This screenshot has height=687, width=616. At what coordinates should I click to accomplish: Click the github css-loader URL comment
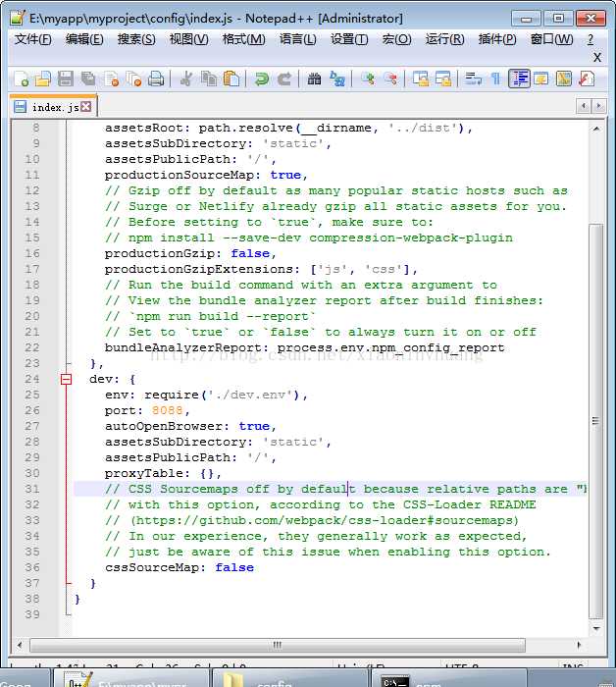click(x=324, y=520)
